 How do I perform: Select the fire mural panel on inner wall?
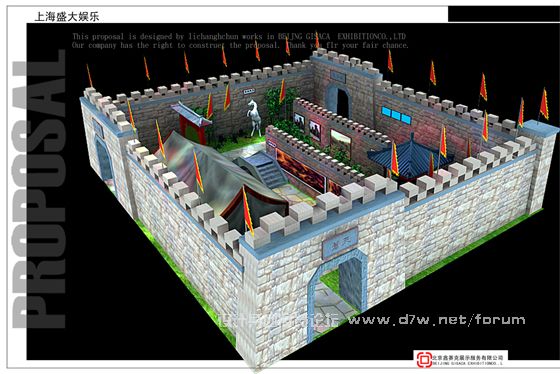pos(301,171)
